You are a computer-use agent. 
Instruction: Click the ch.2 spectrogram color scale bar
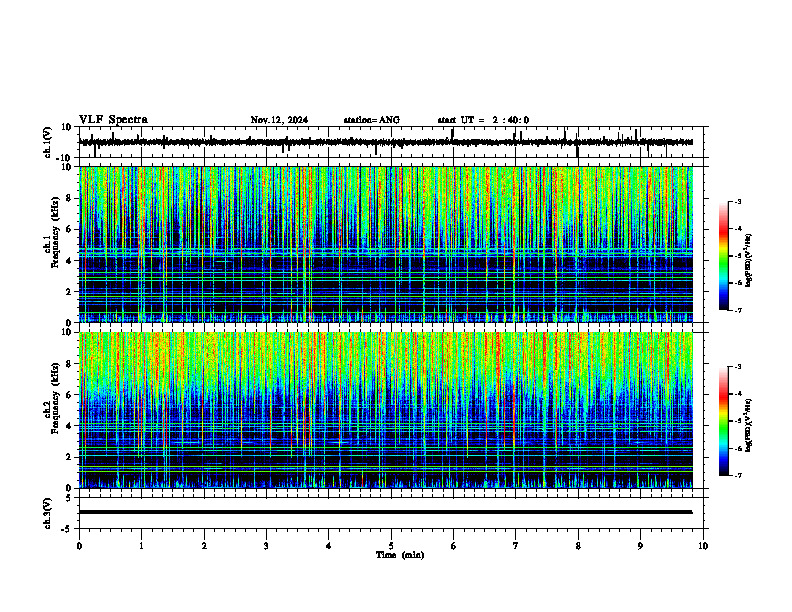723,421
